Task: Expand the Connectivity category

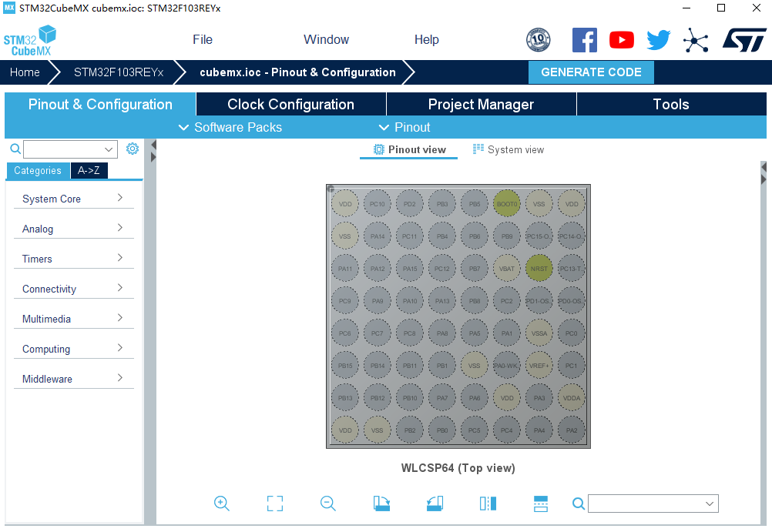Action: (x=73, y=289)
